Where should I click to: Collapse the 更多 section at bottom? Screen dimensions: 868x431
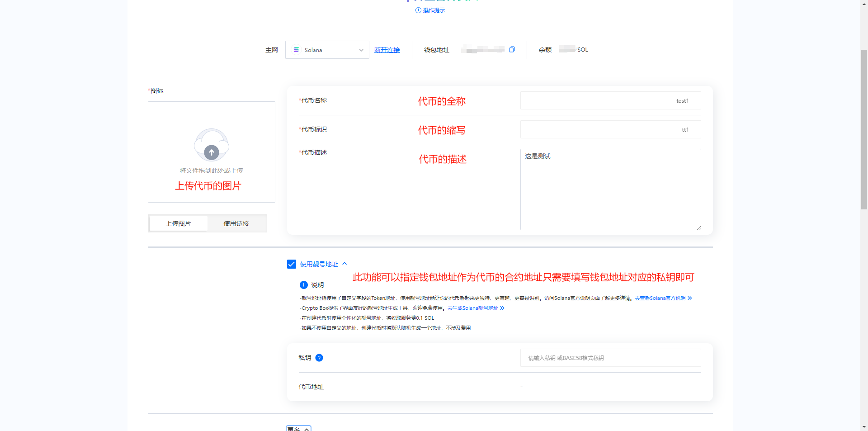click(x=298, y=429)
